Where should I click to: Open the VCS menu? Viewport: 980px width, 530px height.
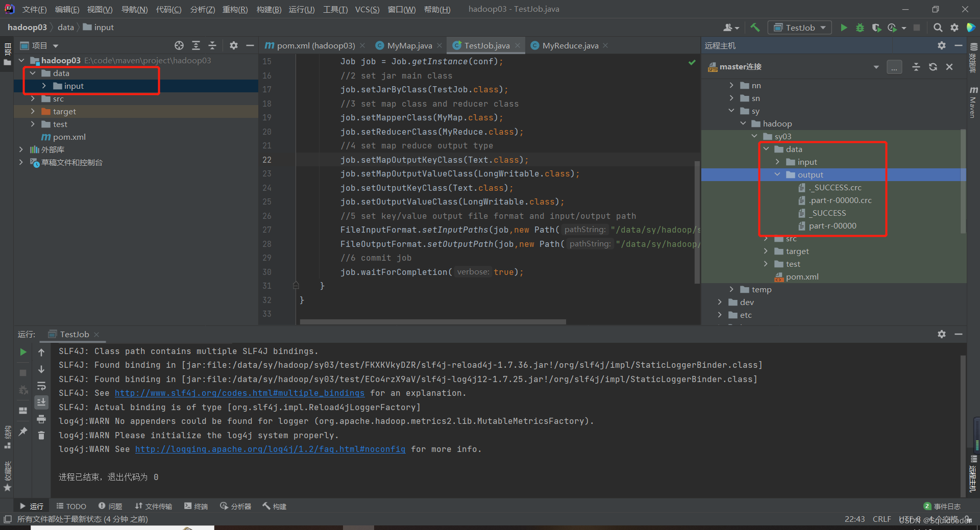point(367,9)
